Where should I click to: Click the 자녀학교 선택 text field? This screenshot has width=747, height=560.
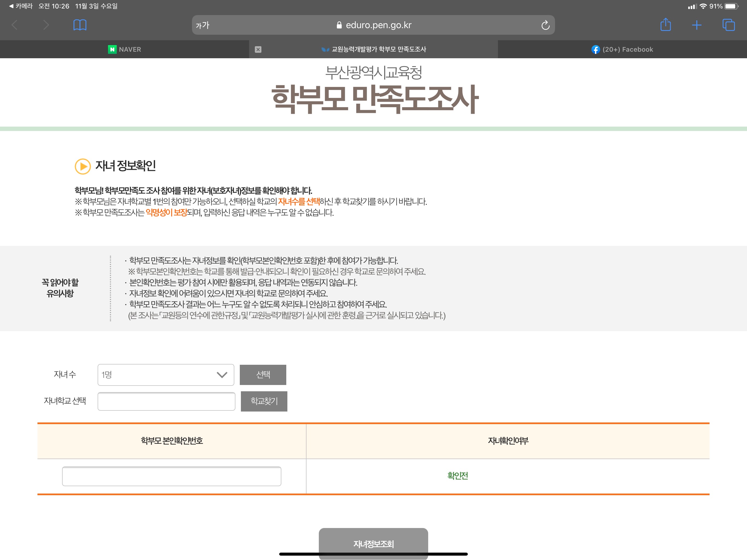pos(166,401)
